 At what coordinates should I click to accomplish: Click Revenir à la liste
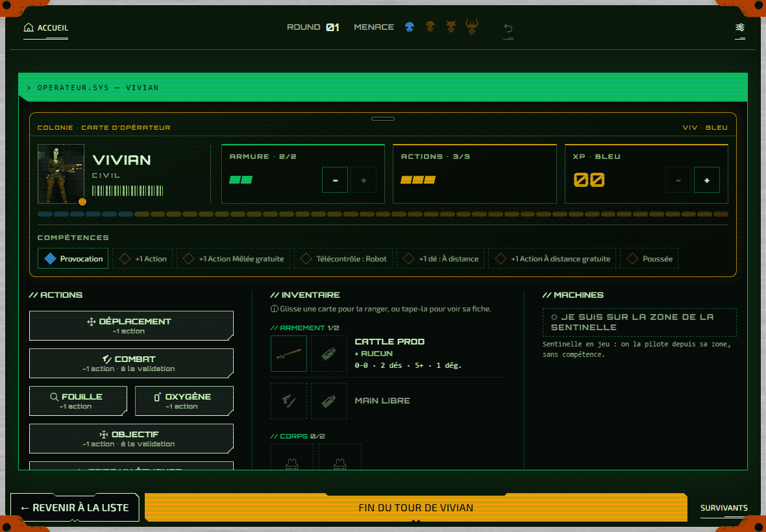[x=75, y=507]
